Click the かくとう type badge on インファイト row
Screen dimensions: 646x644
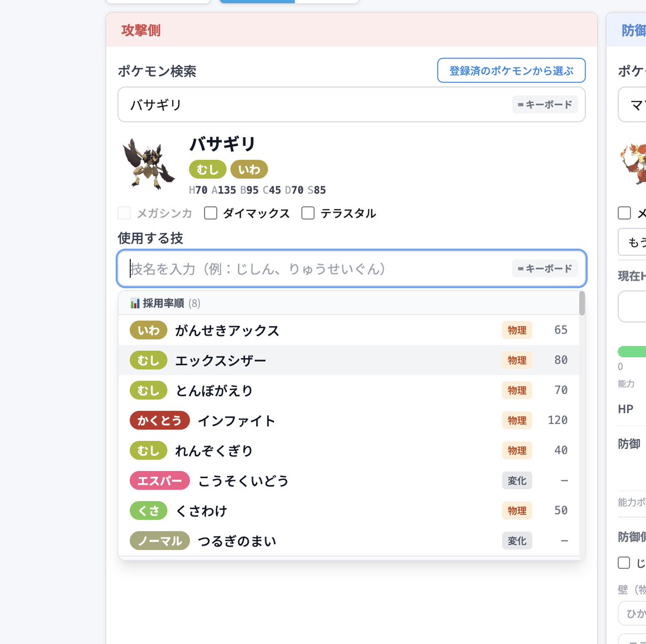[160, 421]
